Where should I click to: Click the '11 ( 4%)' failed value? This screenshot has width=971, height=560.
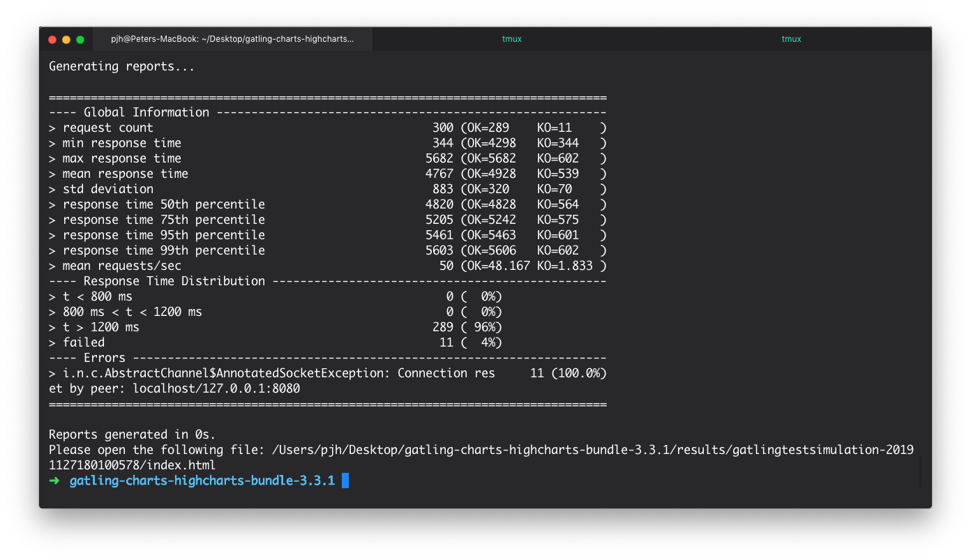(x=471, y=342)
